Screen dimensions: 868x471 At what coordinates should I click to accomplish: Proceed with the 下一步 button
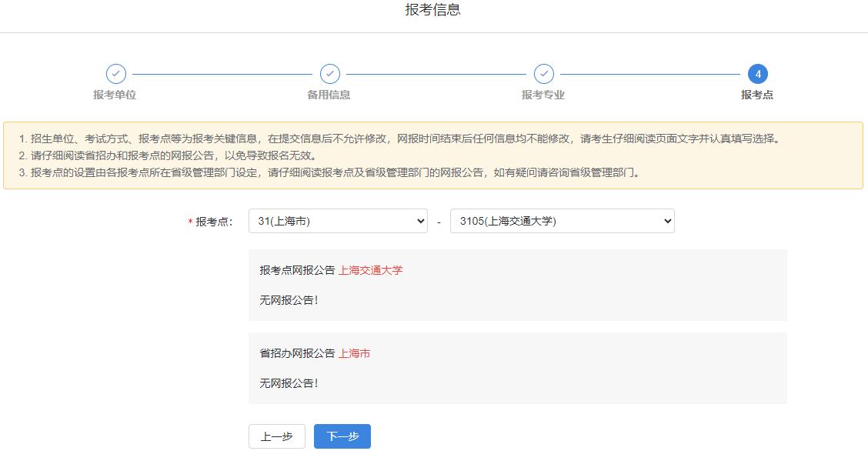(x=342, y=436)
